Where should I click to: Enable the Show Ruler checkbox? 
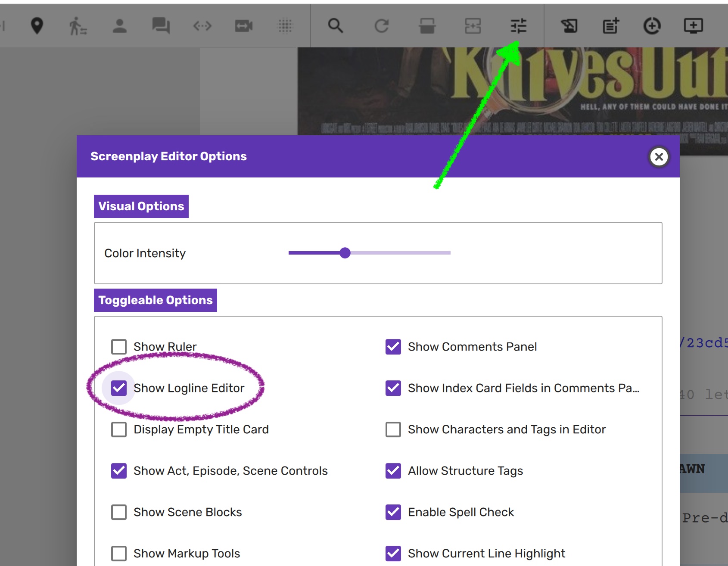coord(119,347)
